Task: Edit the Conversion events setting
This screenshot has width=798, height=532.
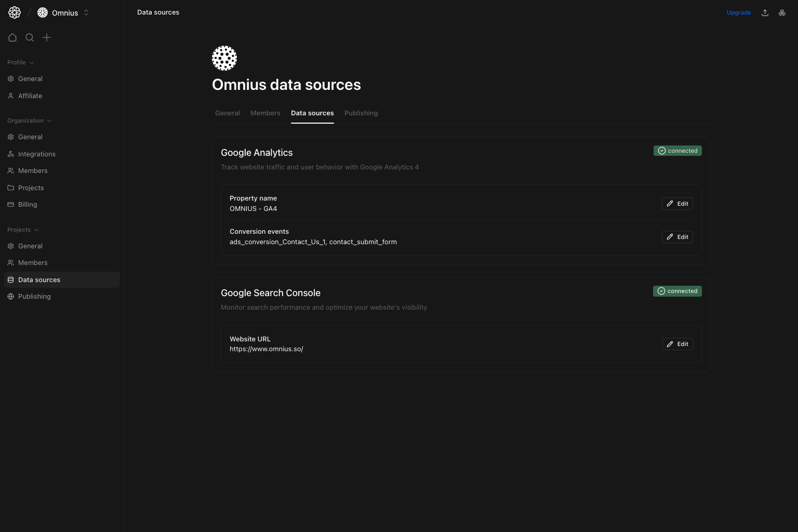Action: 677,237
